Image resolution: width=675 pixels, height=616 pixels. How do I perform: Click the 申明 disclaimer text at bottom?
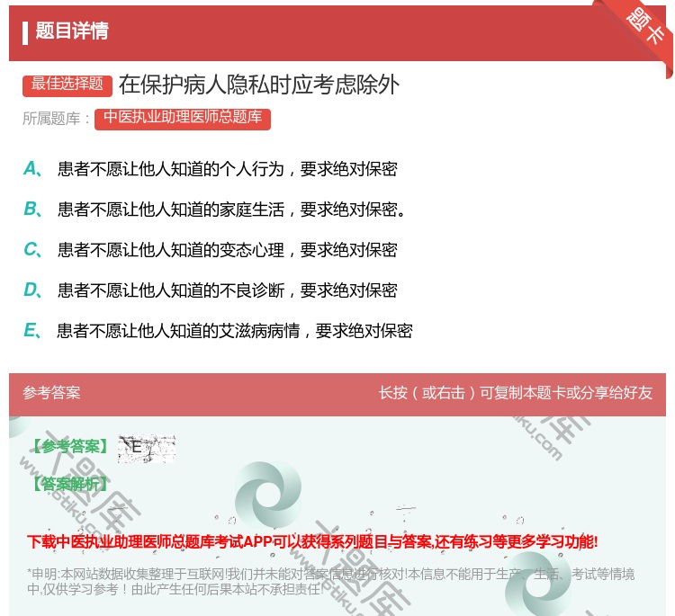330,581
